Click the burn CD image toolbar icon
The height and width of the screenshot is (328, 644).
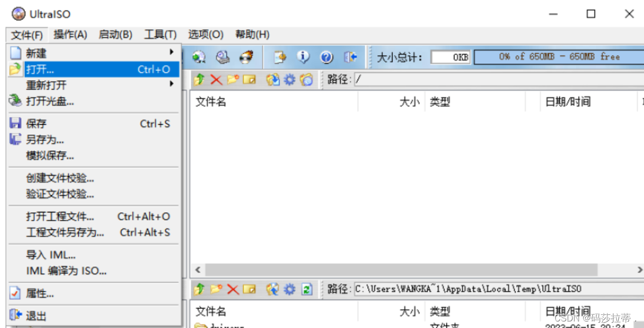247,57
